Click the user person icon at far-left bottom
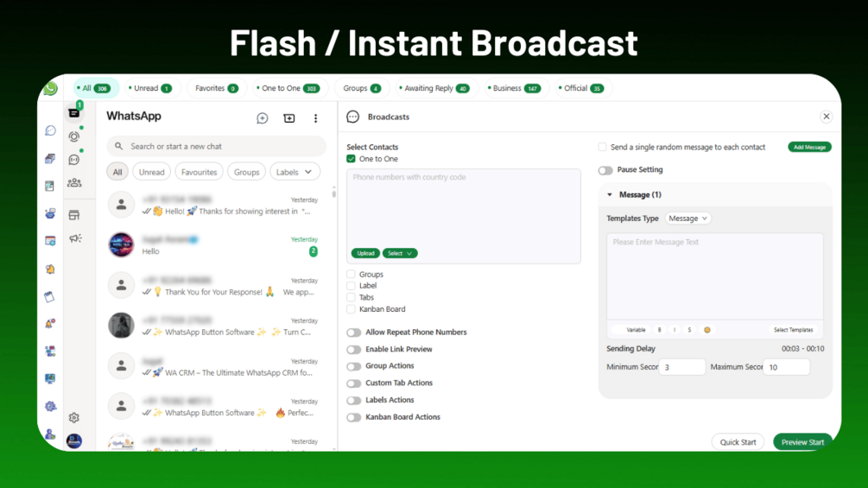The width and height of the screenshot is (868, 488). (x=50, y=434)
